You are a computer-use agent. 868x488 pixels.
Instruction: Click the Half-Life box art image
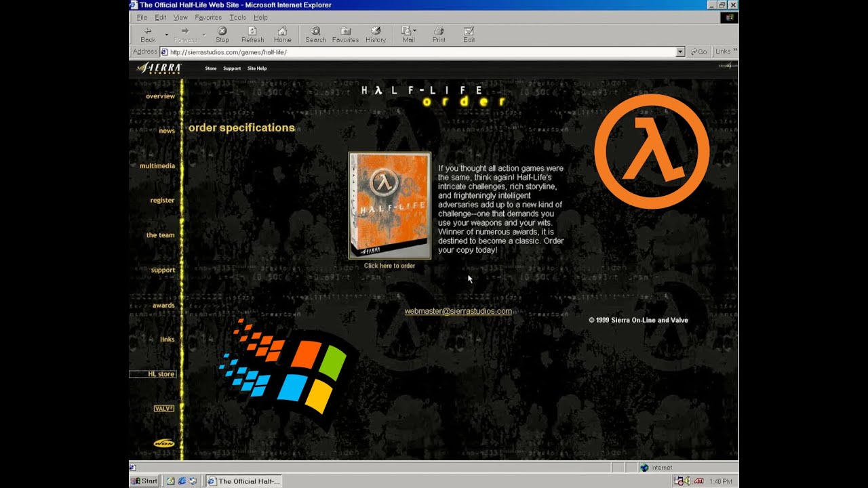click(389, 205)
